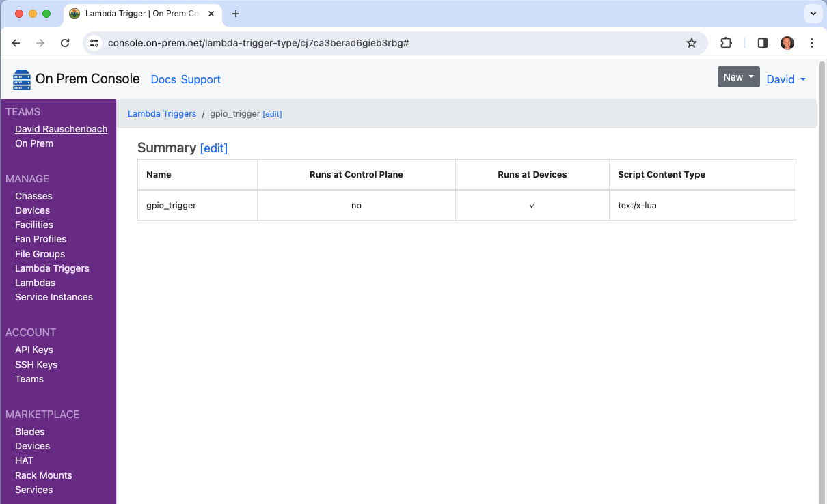Open SSH Keys under Account
This screenshot has height=504, width=827.
[36, 365]
